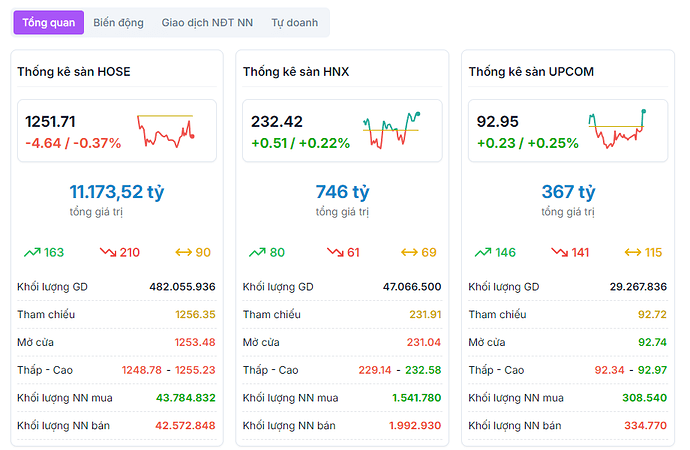Click the Thống kê sàn HOSE heading
Viewport: 690px width, 450px height.
pyautogui.click(x=74, y=71)
